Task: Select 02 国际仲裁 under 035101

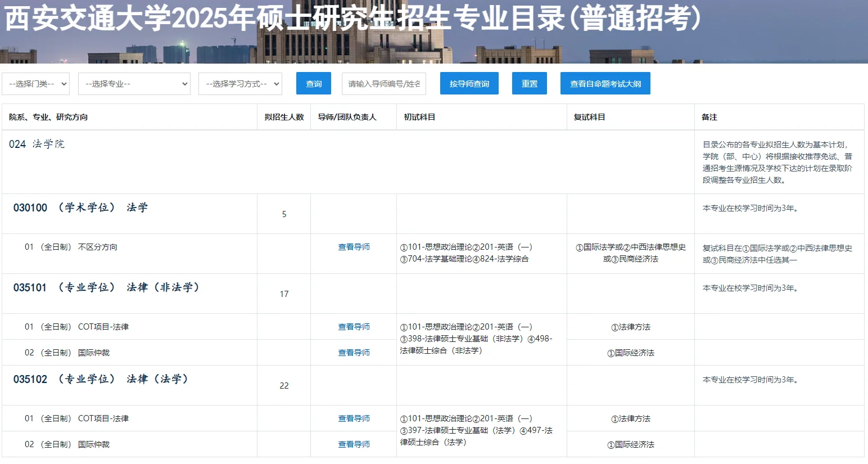Action: tap(67, 353)
